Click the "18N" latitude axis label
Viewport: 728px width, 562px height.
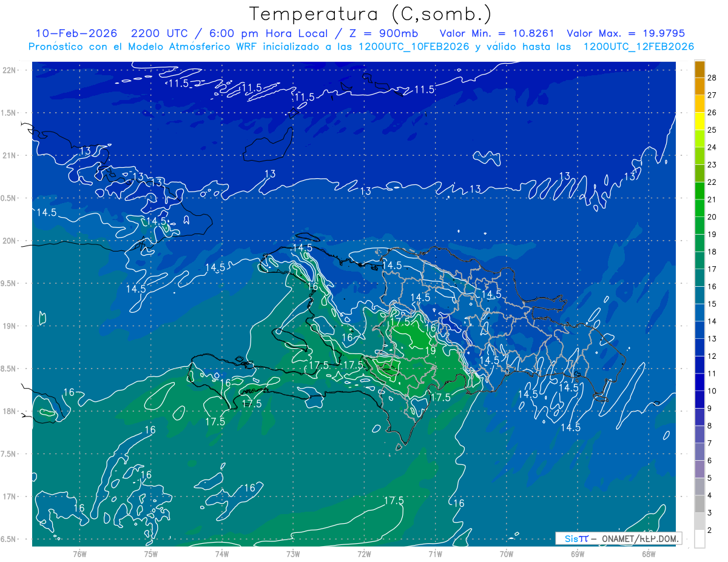pyautogui.click(x=8, y=412)
